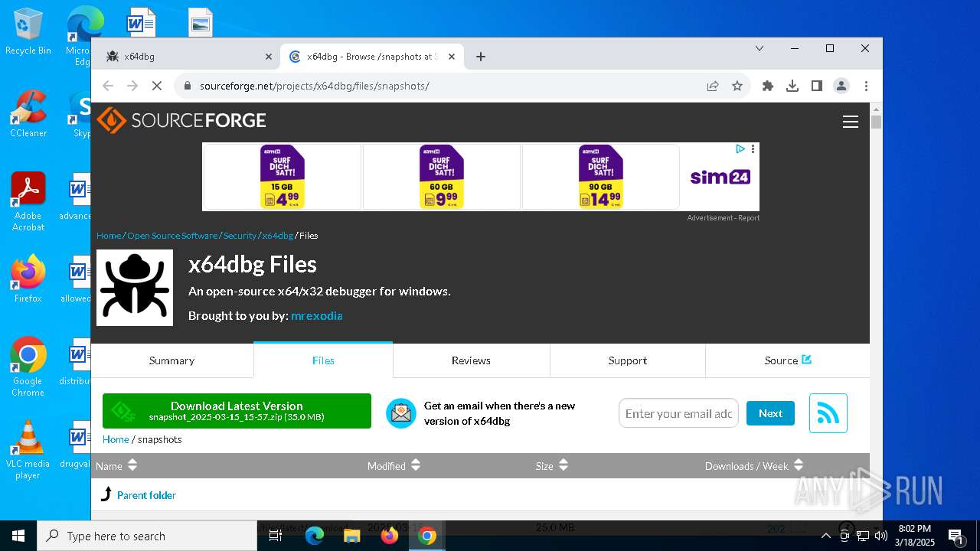
Task: Open Adobe Acrobat desktop shortcut
Action: click(28, 201)
